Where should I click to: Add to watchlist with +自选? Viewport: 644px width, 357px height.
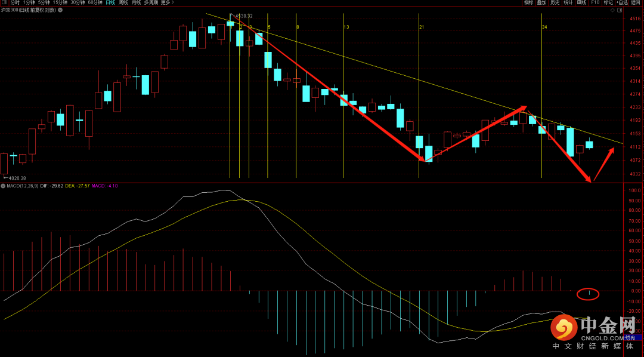pos(622,3)
